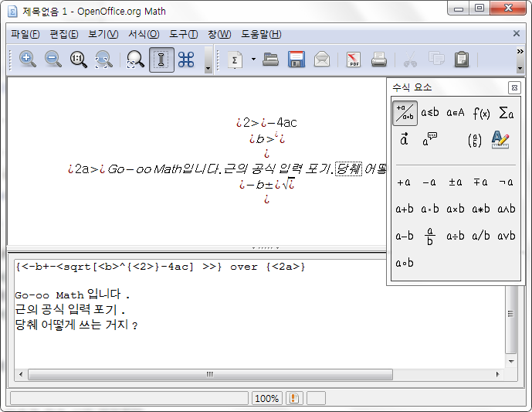Screen dimensions: 532x412
Task: Click the Zoom Out magnifier icon
Action: (53, 60)
